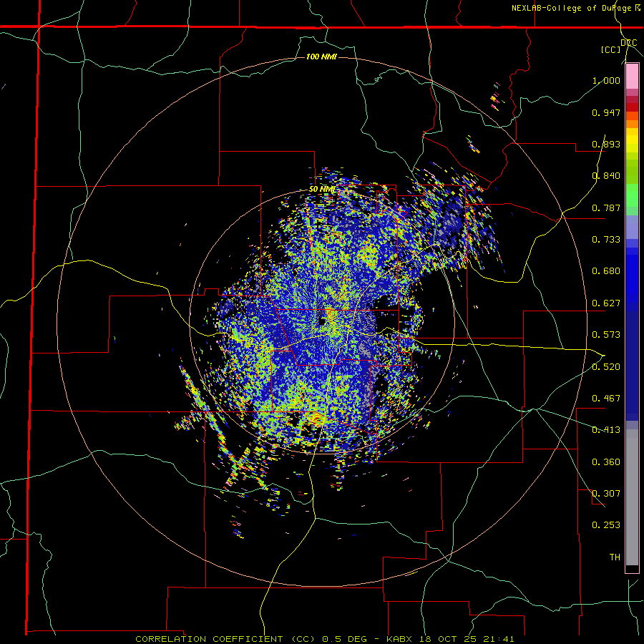Click the 0.467 scale value

point(606,399)
